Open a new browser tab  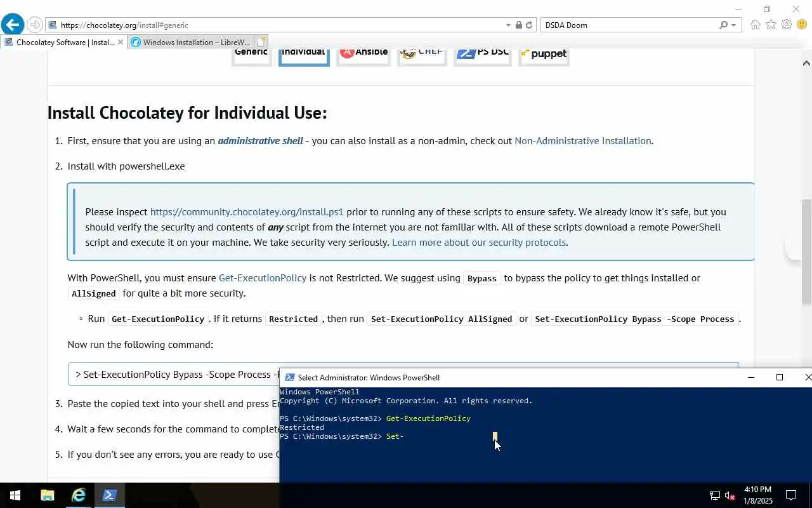(x=261, y=42)
